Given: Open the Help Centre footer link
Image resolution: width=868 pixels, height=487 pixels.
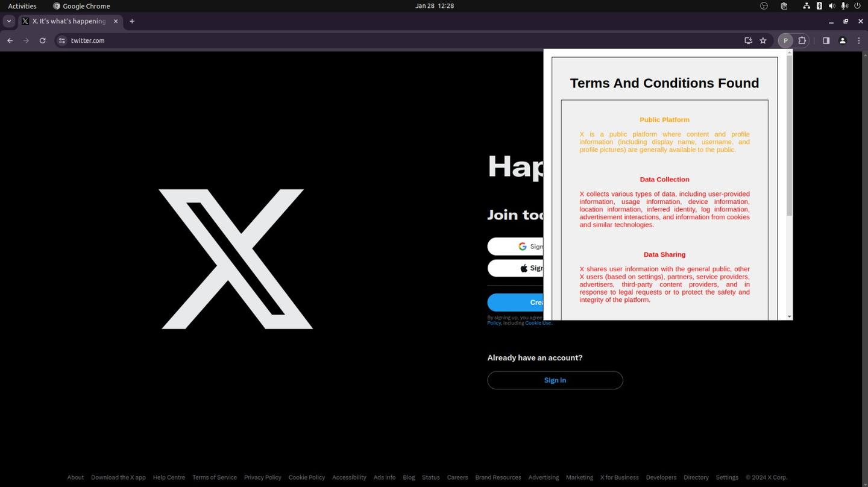Looking at the screenshot, I should [x=169, y=477].
